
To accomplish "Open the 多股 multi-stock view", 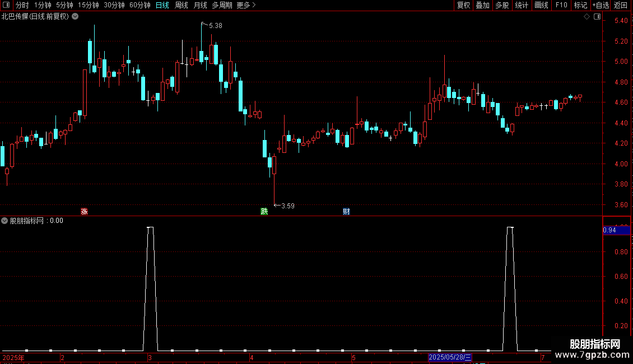I will click(502, 5).
